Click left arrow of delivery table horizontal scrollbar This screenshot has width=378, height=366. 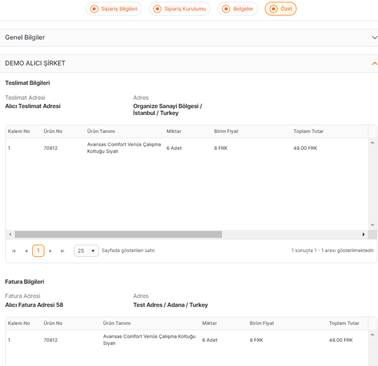[x=10, y=235]
